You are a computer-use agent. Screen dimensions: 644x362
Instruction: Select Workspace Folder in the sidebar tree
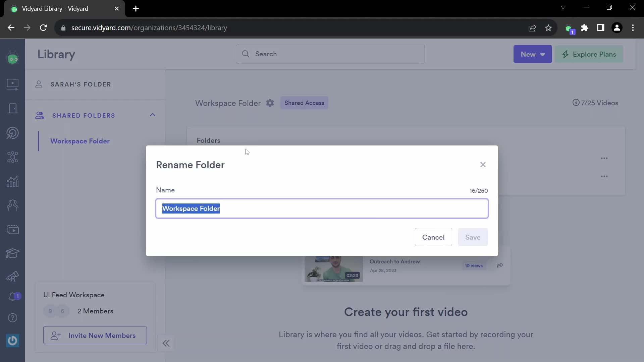(x=80, y=141)
